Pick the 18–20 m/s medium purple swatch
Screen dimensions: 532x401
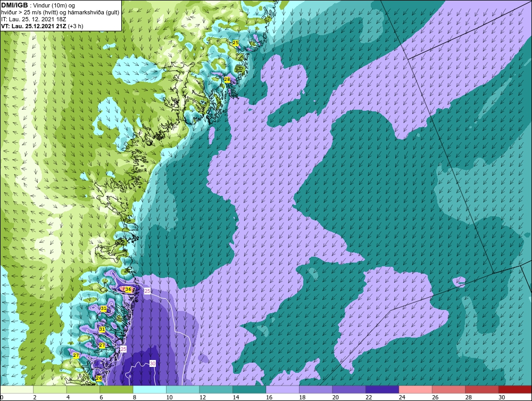[316, 389]
